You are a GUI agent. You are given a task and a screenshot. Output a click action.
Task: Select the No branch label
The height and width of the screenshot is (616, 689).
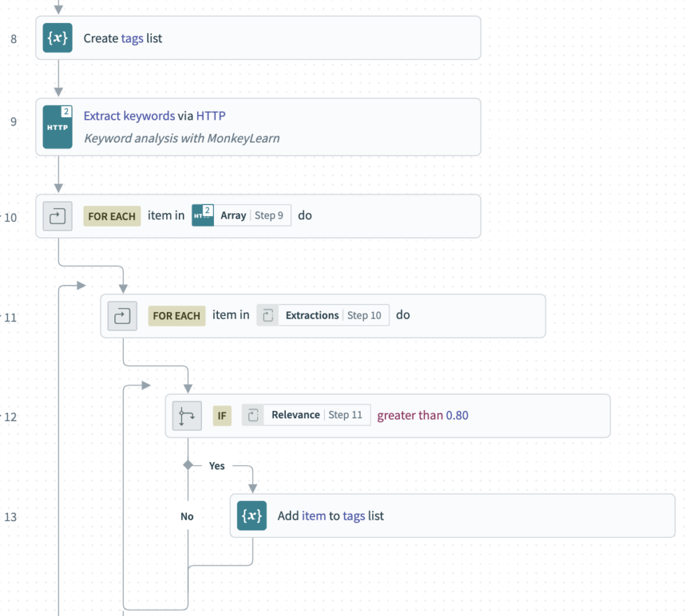pyautogui.click(x=187, y=516)
